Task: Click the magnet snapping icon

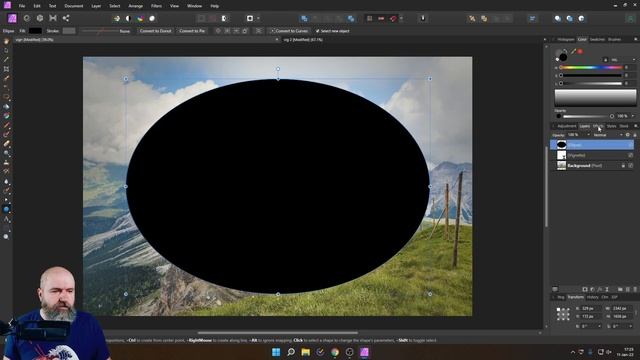Action: point(393,18)
